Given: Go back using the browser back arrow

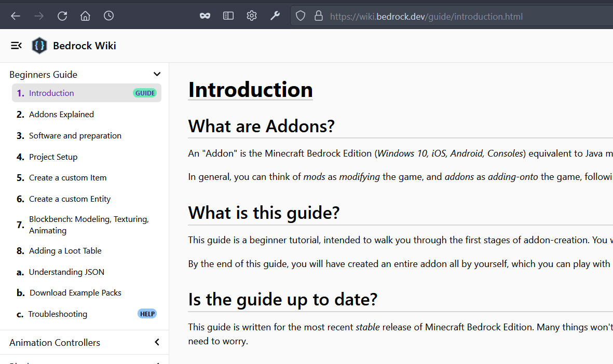Looking at the screenshot, I should coord(15,16).
